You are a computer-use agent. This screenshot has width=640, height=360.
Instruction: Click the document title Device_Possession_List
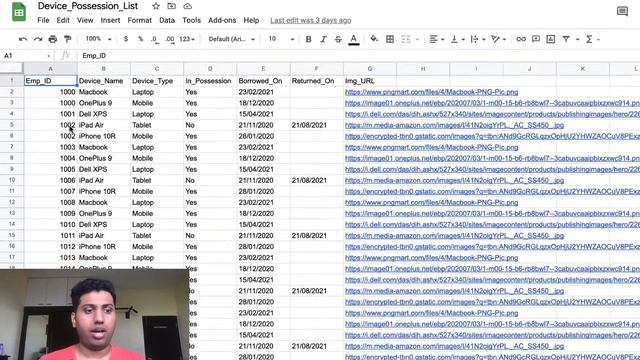click(x=88, y=6)
